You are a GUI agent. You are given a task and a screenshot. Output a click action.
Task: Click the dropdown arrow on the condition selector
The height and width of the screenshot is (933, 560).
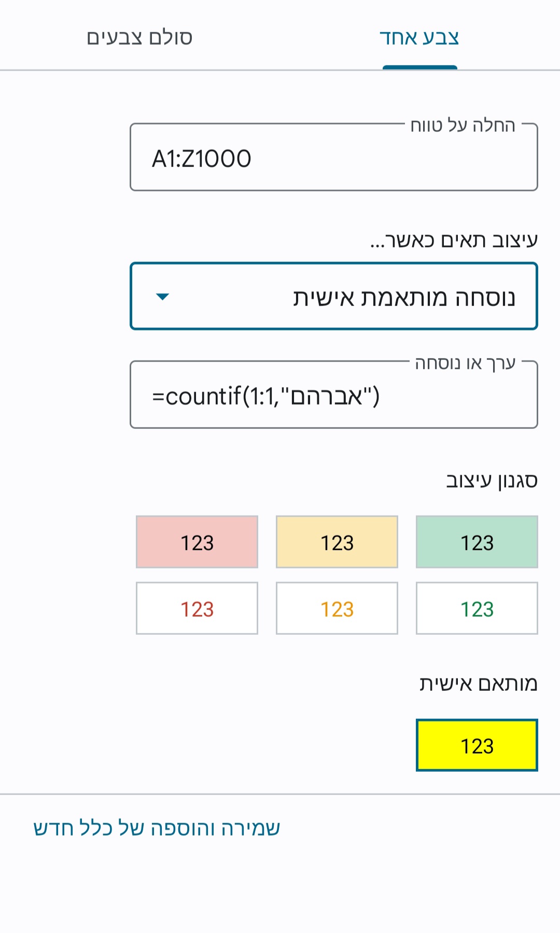(x=163, y=297)
